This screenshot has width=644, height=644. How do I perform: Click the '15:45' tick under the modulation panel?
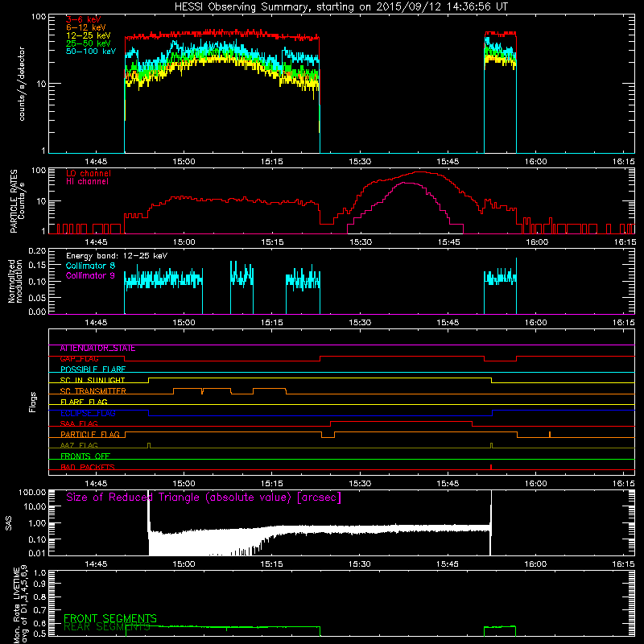point(448,323)
